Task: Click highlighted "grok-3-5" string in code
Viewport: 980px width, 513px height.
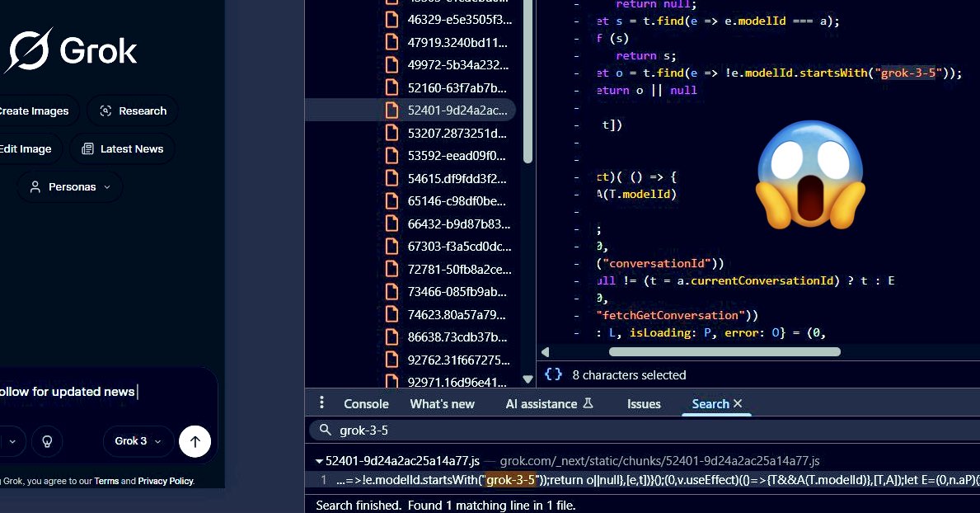Action: pos(908,73)
